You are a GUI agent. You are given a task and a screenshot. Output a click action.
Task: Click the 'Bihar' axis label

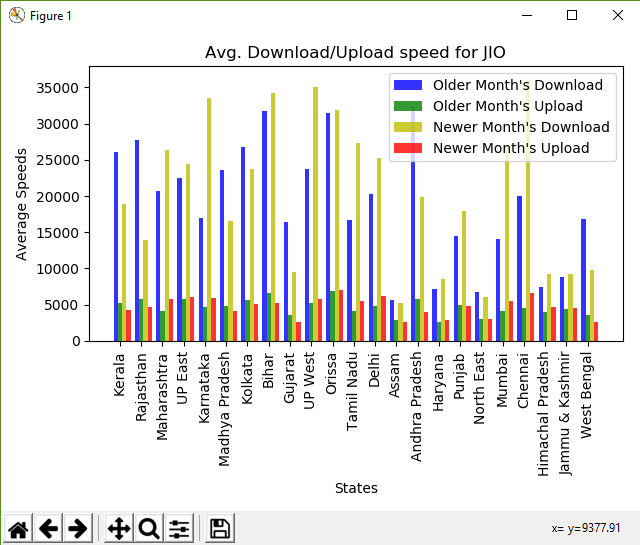pos(268,371)
